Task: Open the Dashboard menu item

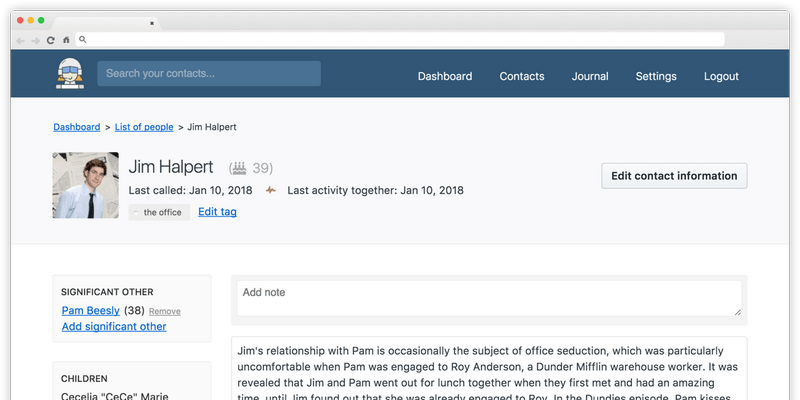Action: tap(445, 76)
